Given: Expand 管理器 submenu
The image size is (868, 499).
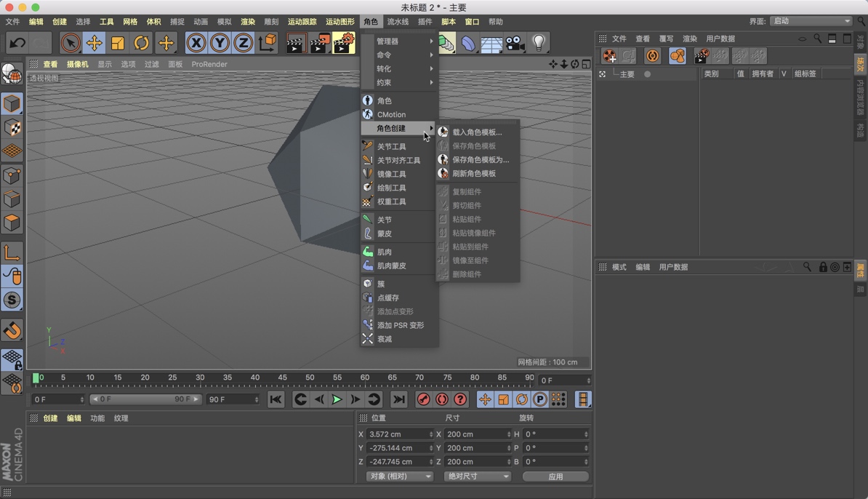Looking at the screenshot, I should 399,41.
